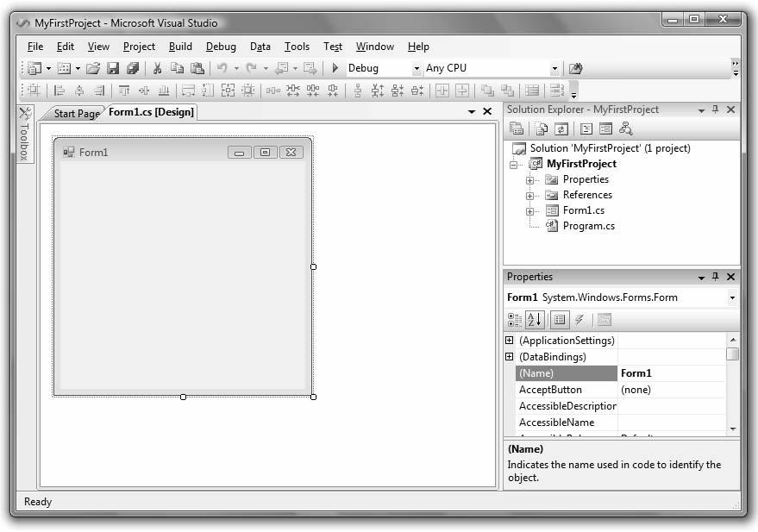Screen dimensions: 758x532
Task: Switch Properties to Categorized view
Action: [x=514, y=319]
